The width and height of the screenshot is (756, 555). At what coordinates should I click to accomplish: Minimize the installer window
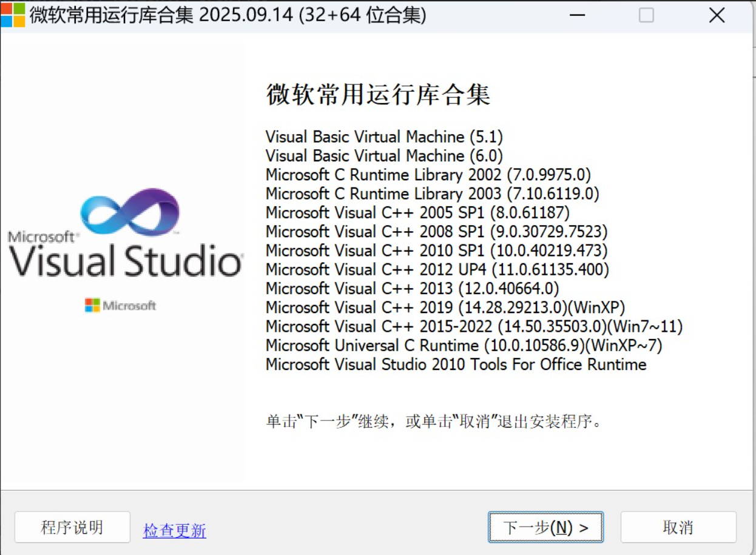point(576,15)
